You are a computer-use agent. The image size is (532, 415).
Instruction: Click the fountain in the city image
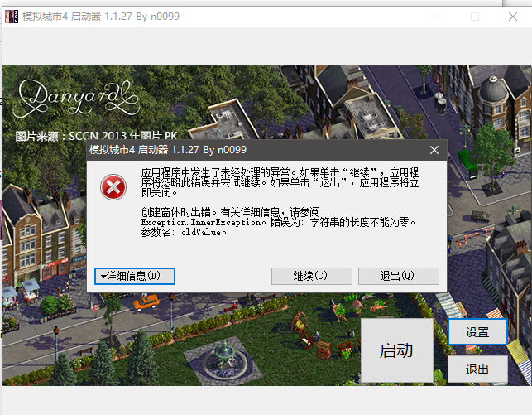pyautogui.click(x=224, y=356)
